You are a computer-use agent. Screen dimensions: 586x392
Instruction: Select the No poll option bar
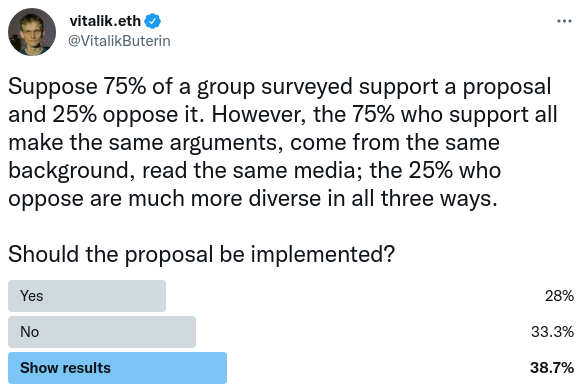pyautogui.click(x=102, y=332)
